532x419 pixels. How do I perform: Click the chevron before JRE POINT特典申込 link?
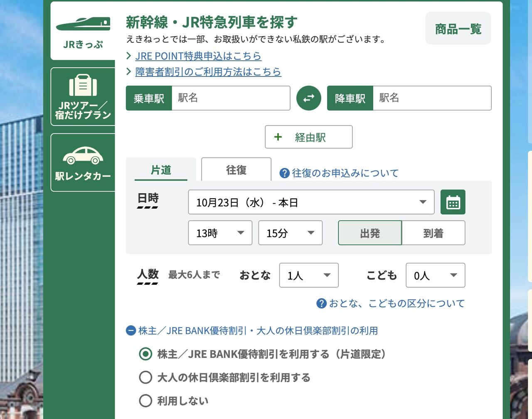(x=129, y=56)
